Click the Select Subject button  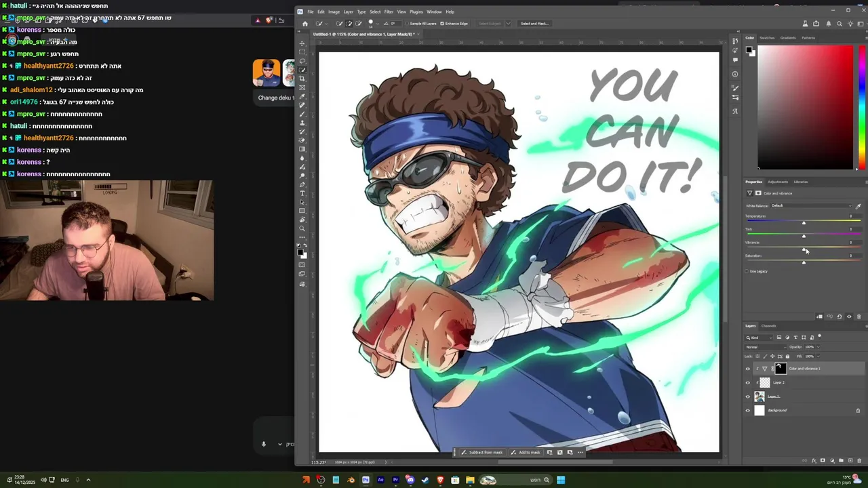coord(490,24)
